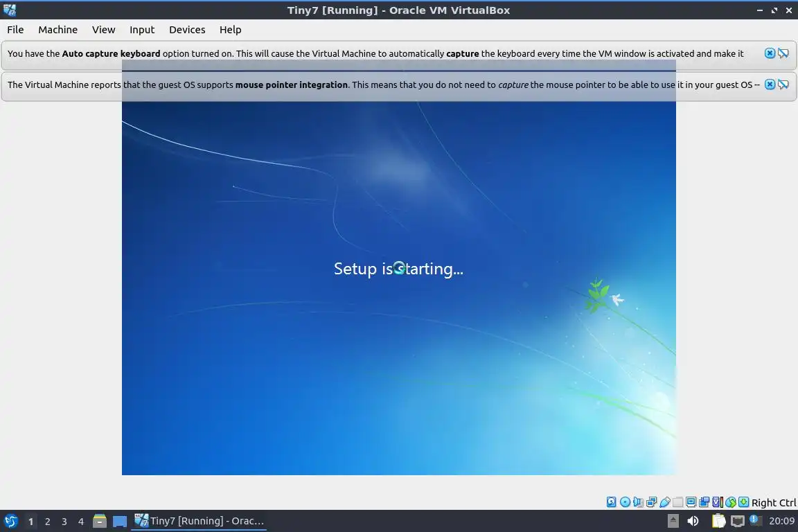The image size is (798, 532).
Task: Open the Machine menu
Action: [x=58, y=30]
